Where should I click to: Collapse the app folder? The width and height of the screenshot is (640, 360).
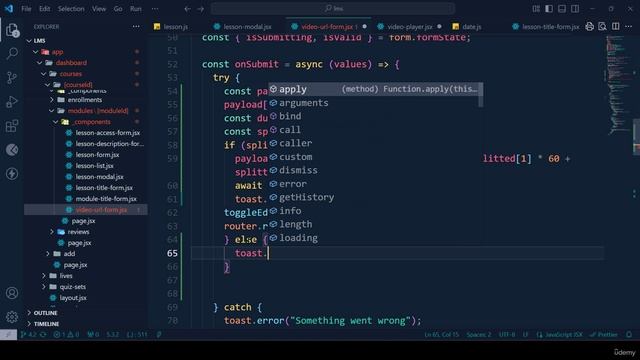[36, 52]
